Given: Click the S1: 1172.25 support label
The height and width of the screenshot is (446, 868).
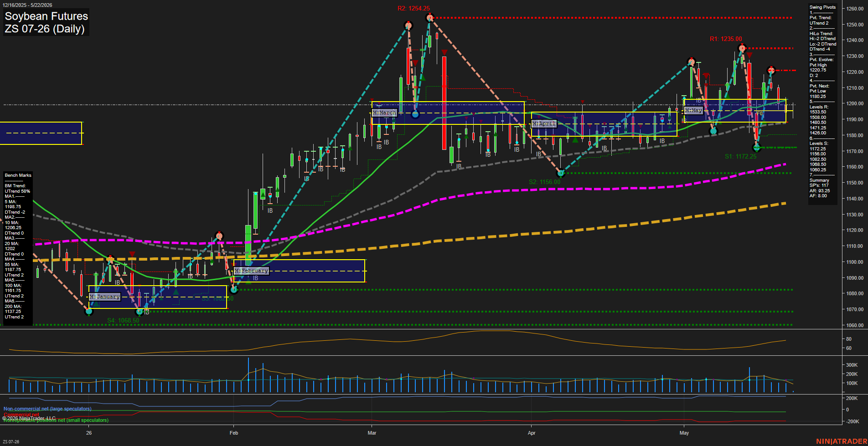Looking at the screenshot, I should pyautogui.click(x=740, y=156).
